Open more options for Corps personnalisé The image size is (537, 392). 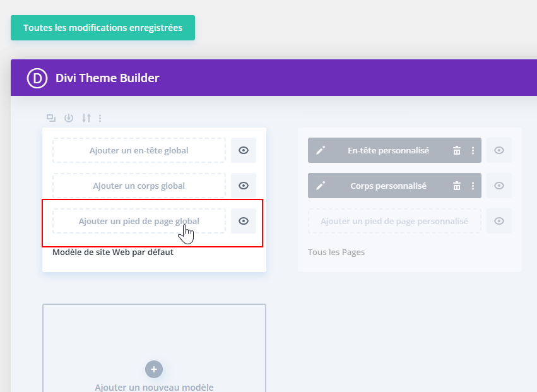[x=473, y=186]
